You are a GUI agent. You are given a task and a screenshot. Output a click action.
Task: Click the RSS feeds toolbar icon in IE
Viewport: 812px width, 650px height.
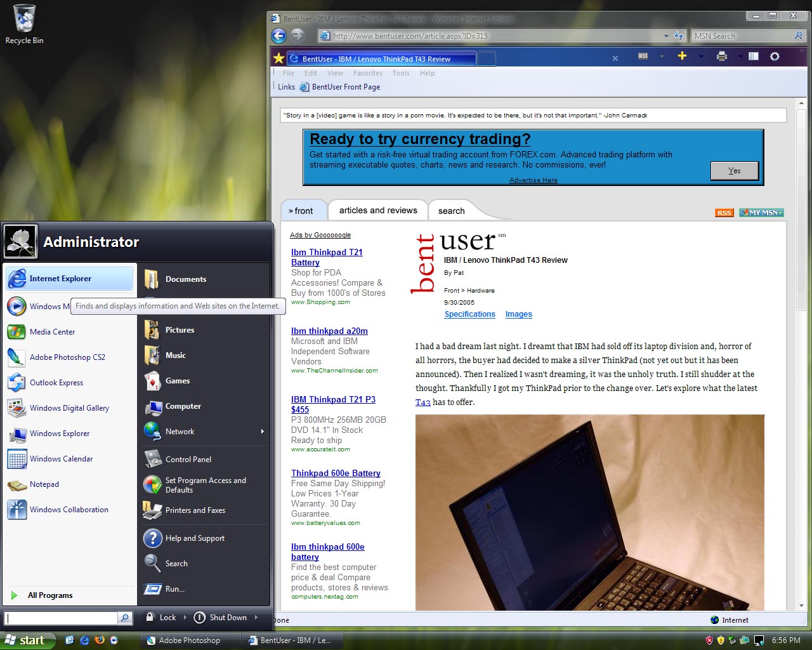click(x=643, y=56)
